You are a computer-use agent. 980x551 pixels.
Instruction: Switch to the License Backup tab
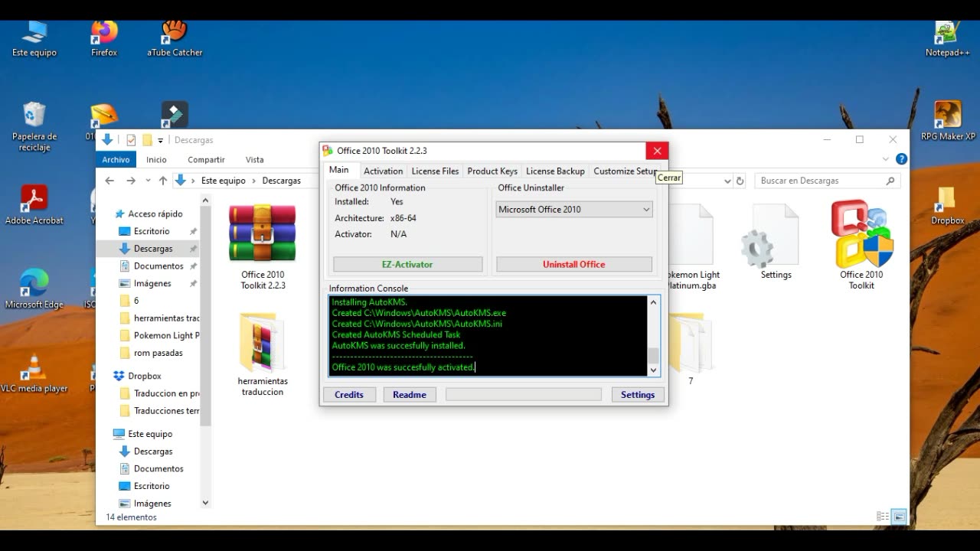coord(555,171)
